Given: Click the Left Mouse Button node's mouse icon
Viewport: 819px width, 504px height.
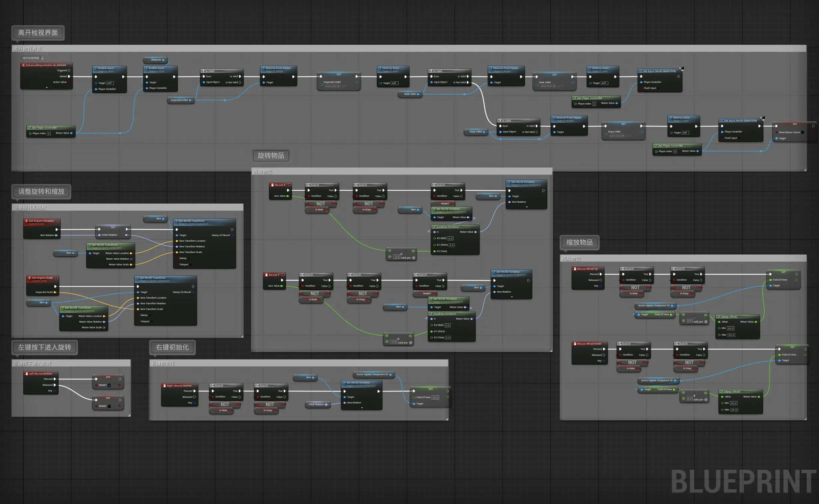Looking at the screenshot, I should (x=27, y=374).
